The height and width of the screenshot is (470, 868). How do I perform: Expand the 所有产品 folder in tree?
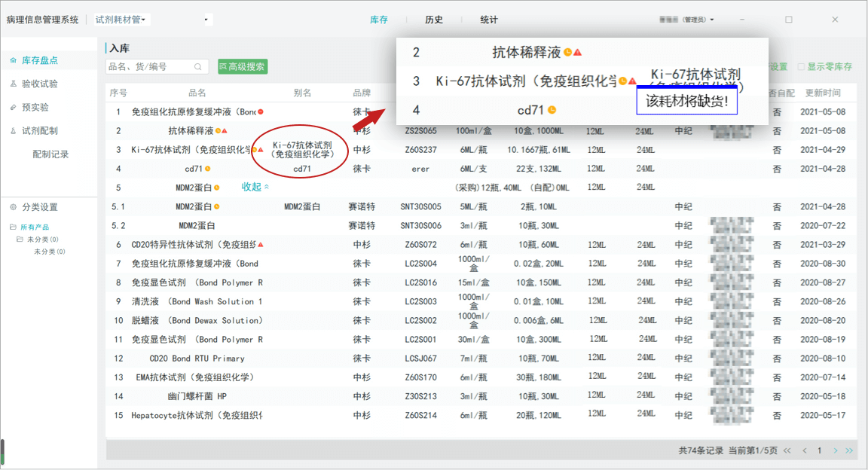click(x=14, y=227)
